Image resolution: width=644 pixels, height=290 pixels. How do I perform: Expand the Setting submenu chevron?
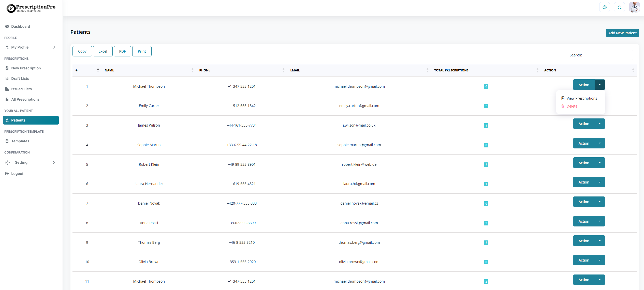click(x=54, y=162)
